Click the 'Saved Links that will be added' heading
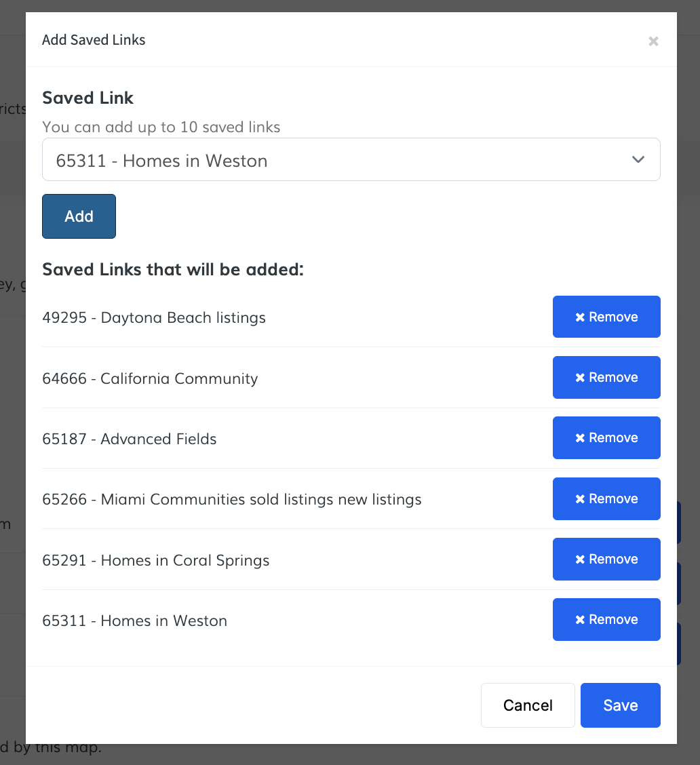The width and height of the screenshot is (700, 765). [173, 269]
